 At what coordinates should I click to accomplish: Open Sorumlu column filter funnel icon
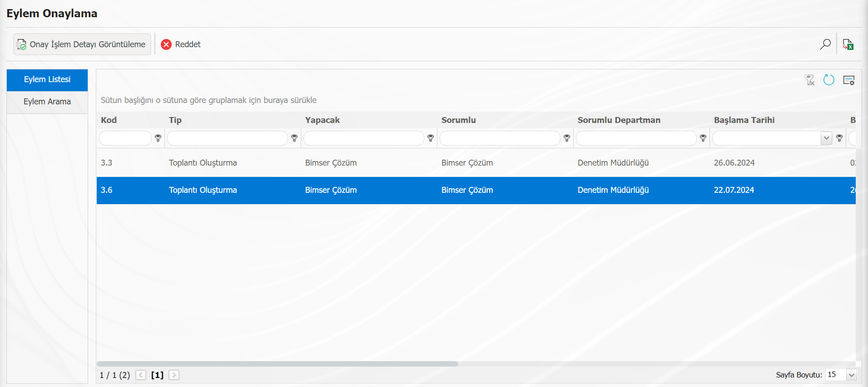(x=567, y=138)
